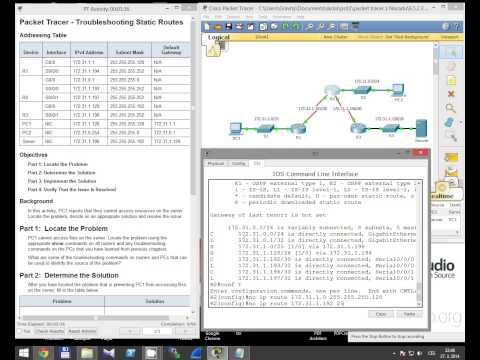Go to next instruction page button
The image size is (480, 360).
tap(185, 331)
